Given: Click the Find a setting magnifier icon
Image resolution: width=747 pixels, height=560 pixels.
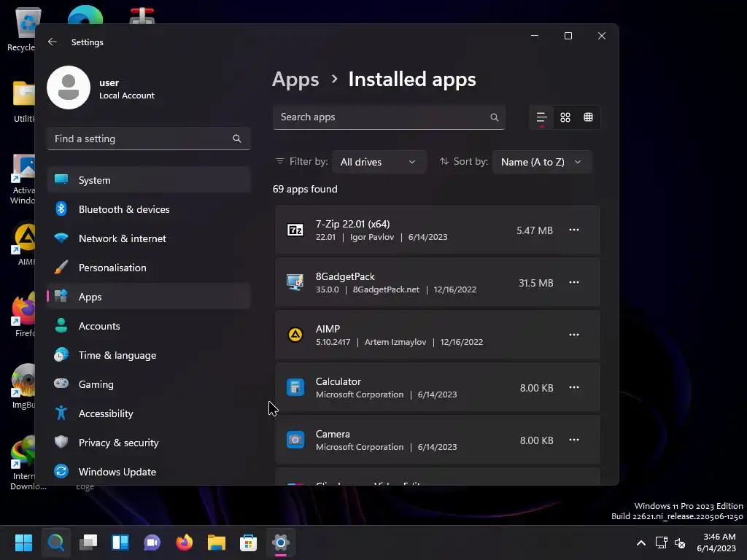Looking at the screenshot, I should [237, 139].
